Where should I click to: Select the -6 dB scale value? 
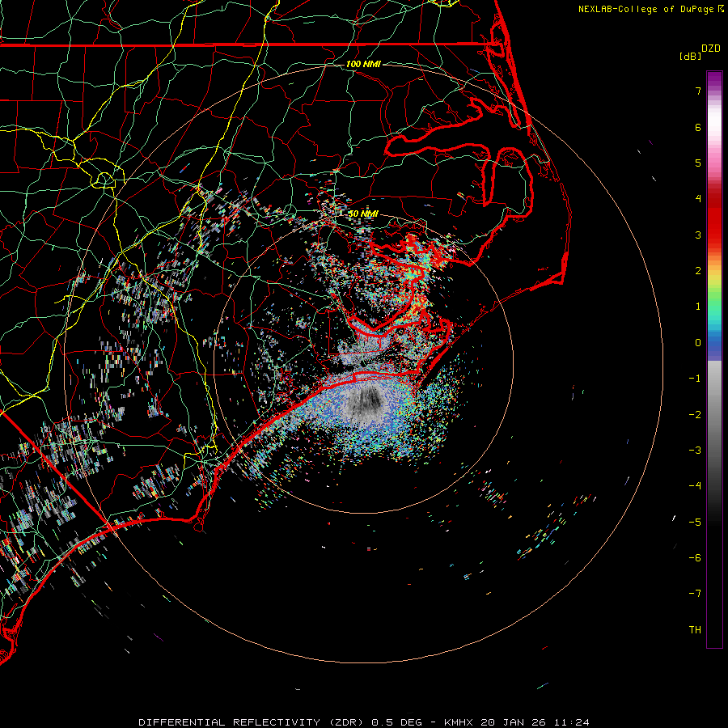click(x=695, y=558)
